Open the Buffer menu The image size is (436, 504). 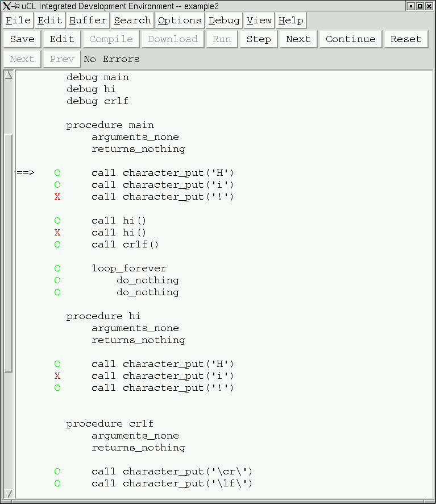(x=88, y=20)
